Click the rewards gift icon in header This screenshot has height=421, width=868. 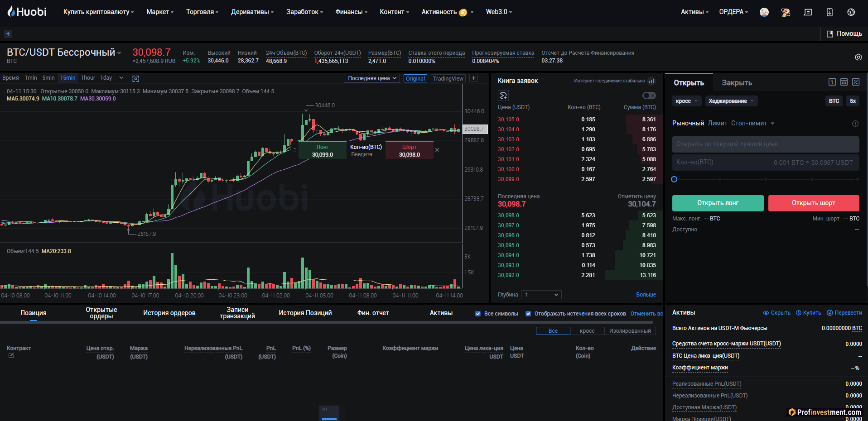click(786, 12)
